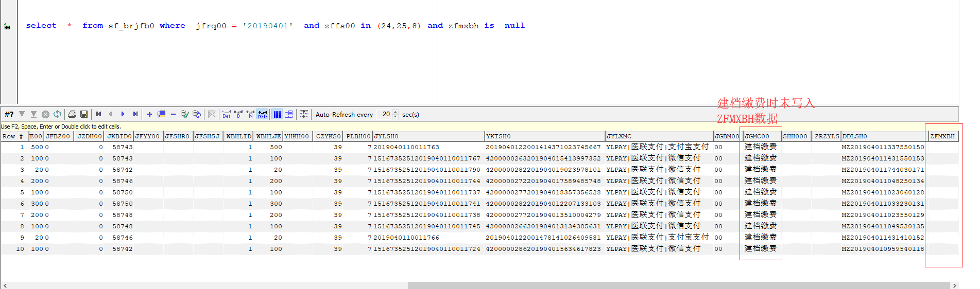Click the greyed record view icon
Image resolution: width=980 pixels, height=289 pixels.
point(212,114)
